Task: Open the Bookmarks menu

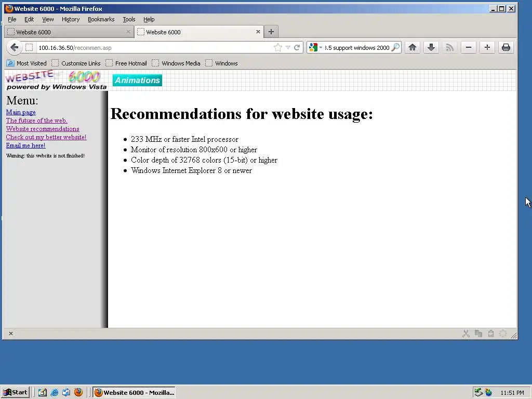Action: 101,19
